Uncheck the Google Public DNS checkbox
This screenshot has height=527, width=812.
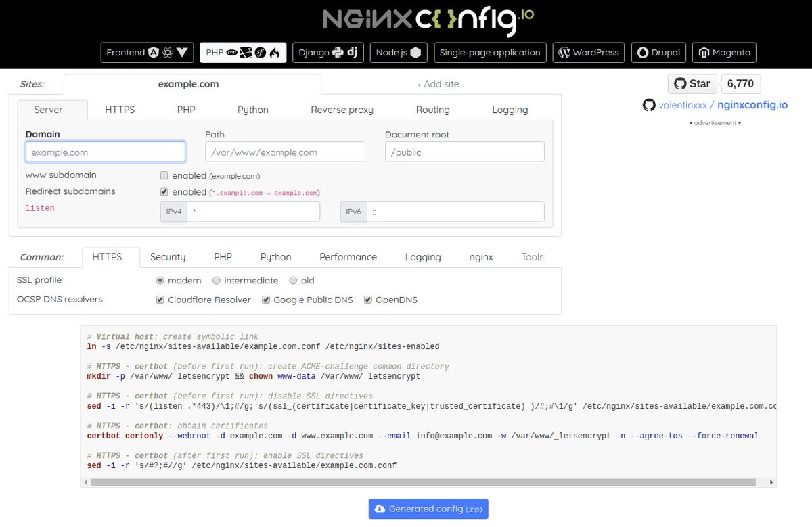coord(266,300)
